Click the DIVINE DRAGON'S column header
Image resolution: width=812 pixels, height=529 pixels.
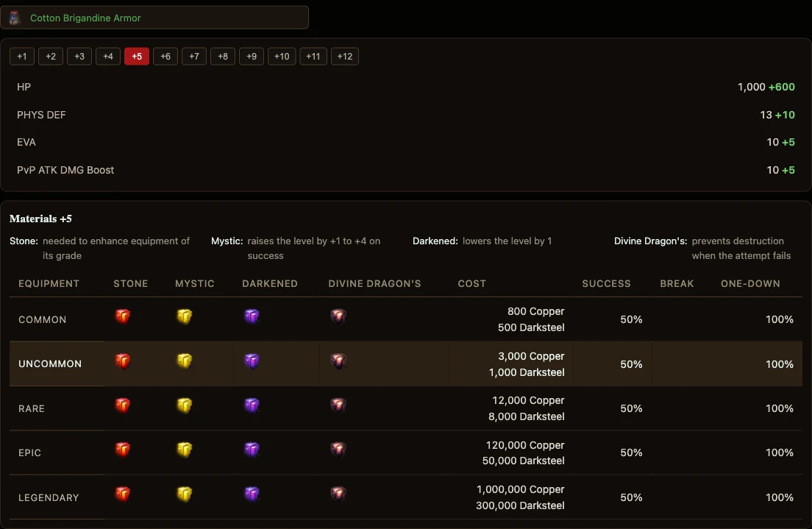[374, 283]
